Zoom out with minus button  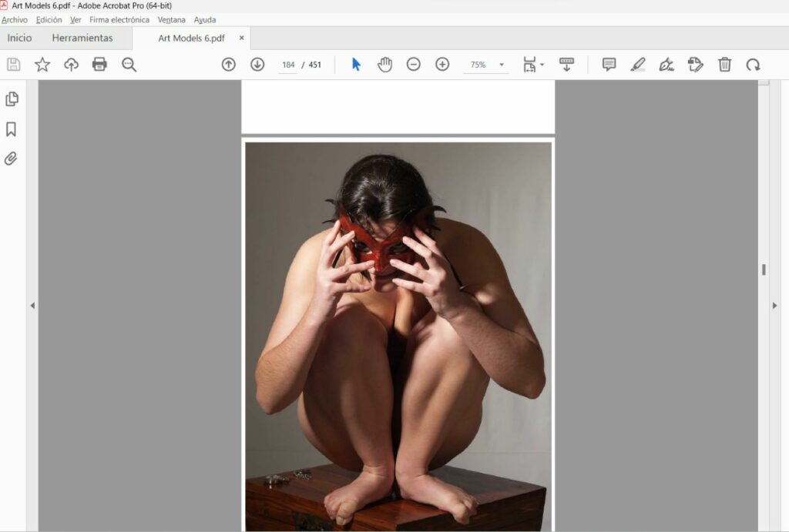pos(414,65)
